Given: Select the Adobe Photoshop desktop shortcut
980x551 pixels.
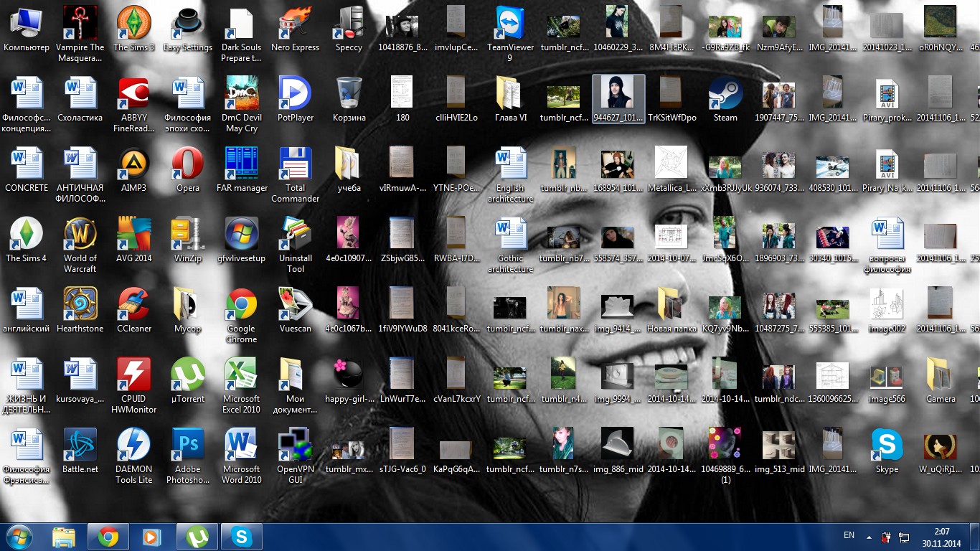Looking at the screenshot, I should (188, 446).
